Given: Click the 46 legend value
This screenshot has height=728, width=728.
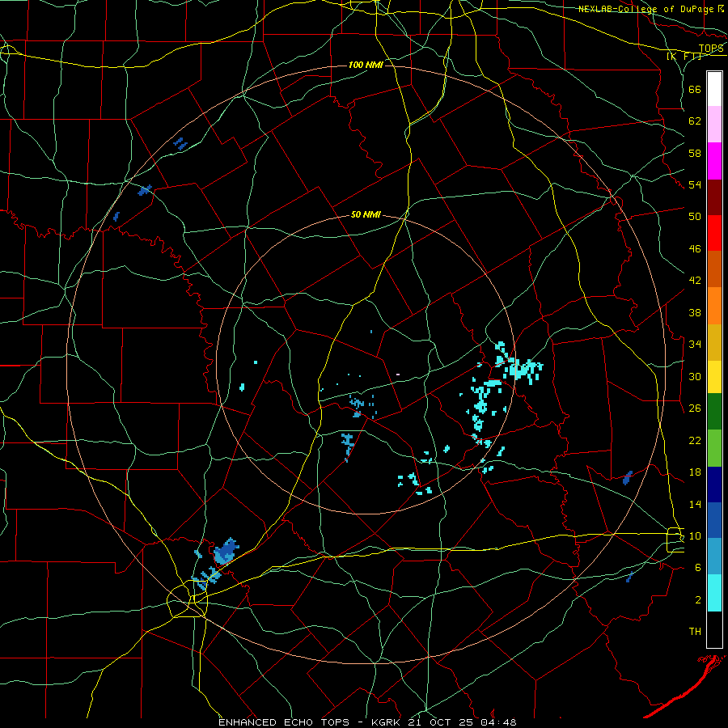Looking at the screenshot, I should click(x=695, y=249).
